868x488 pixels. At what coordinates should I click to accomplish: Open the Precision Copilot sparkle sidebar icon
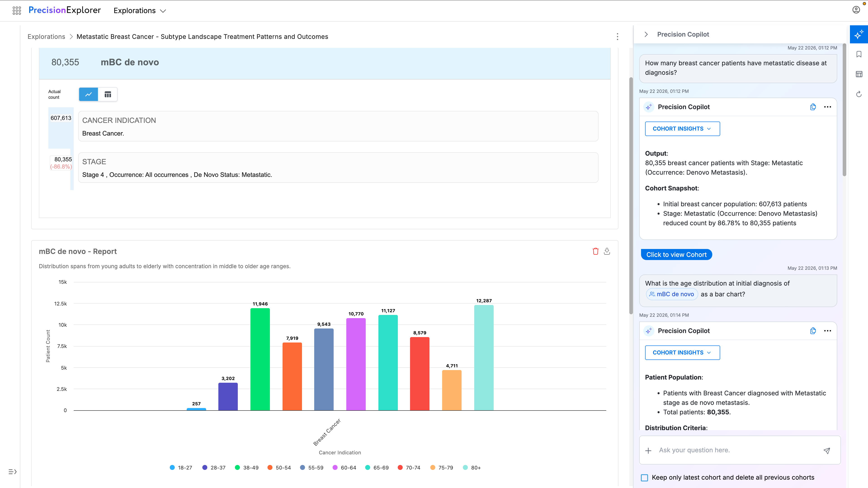click(859, 34)
